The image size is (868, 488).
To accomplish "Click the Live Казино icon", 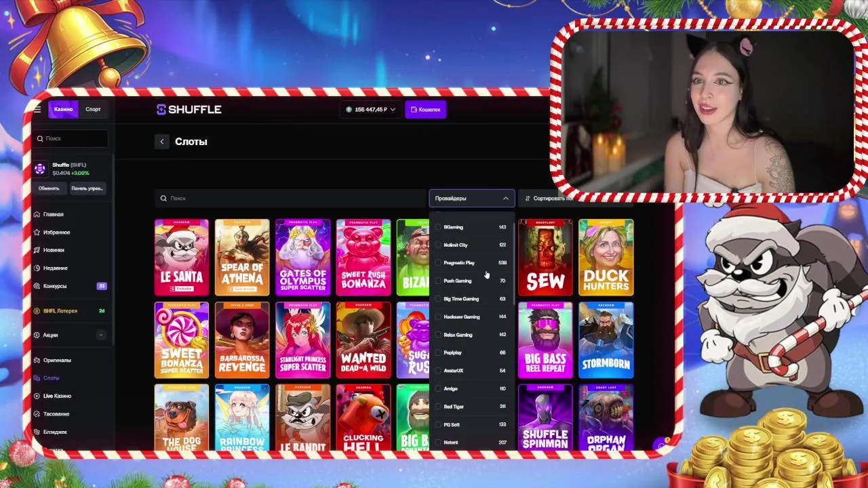I will pyautogui.click(x=37, y=396).
